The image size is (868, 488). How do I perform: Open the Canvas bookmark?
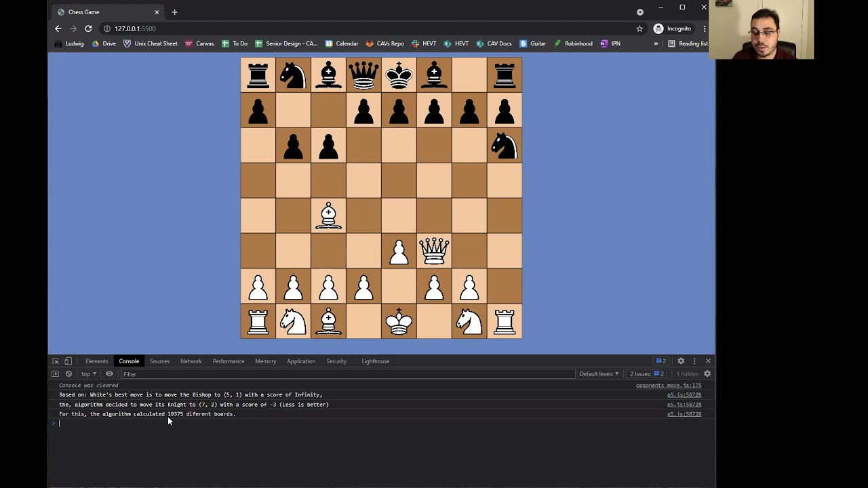tap(199, 43)
